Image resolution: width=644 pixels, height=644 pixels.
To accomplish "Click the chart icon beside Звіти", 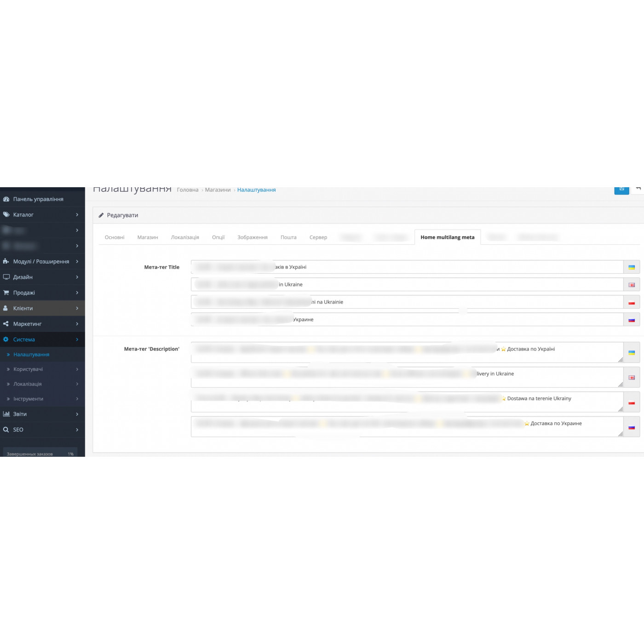I will click(6, 414).
